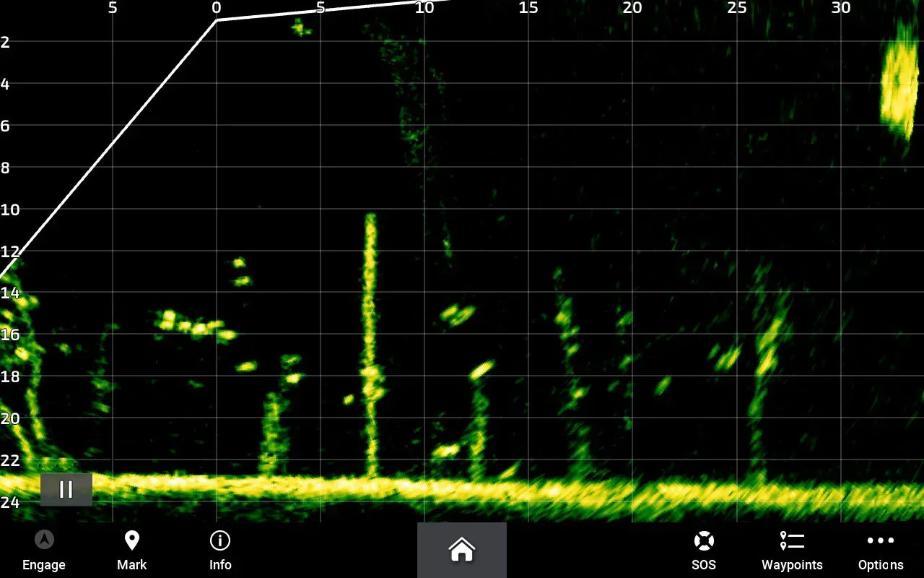Image resolution: width=924 pixels, height=578 pixels.
Task: Click the Waypoints text label
Action: point(792,565)
